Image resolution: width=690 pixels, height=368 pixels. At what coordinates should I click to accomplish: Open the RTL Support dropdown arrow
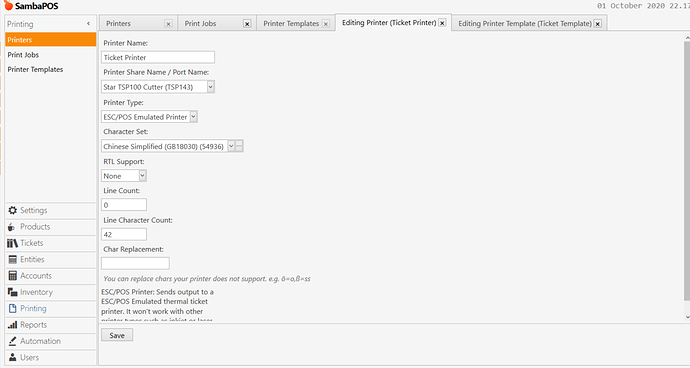tap(142, 176)
